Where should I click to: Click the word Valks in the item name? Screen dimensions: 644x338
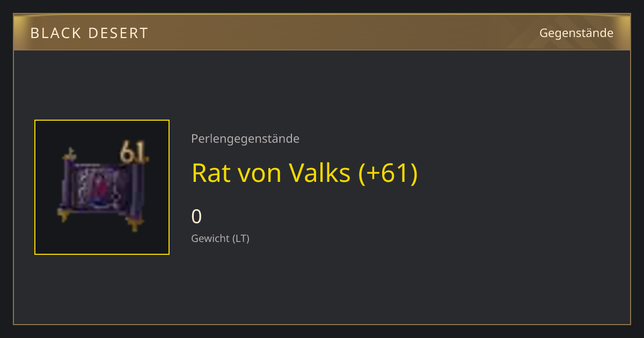coord(320,173)
